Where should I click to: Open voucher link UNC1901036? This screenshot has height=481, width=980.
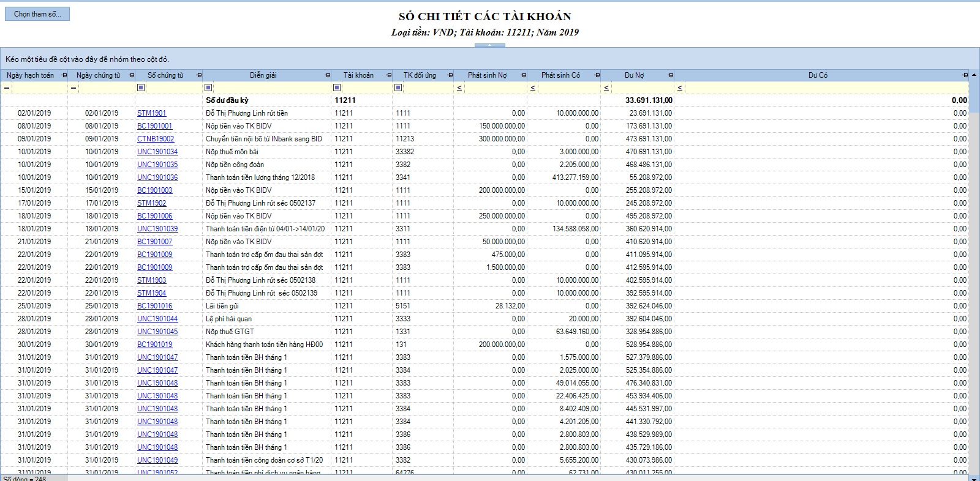tap(157, 177)
